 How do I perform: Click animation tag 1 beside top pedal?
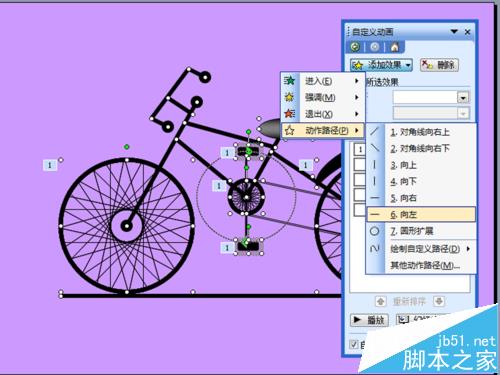[227, 153]
